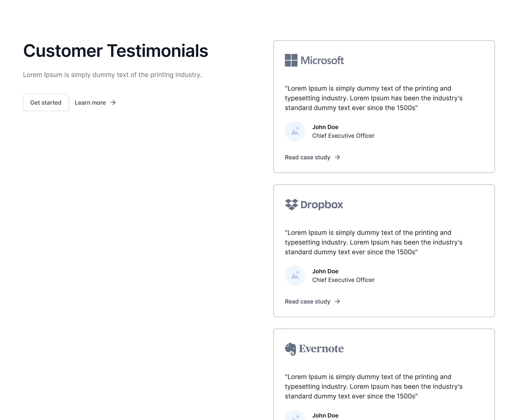Click John Doe avatar placeholder in Dropbox card
The width and height of the screenshot is (518, 420).
(295, 276)
